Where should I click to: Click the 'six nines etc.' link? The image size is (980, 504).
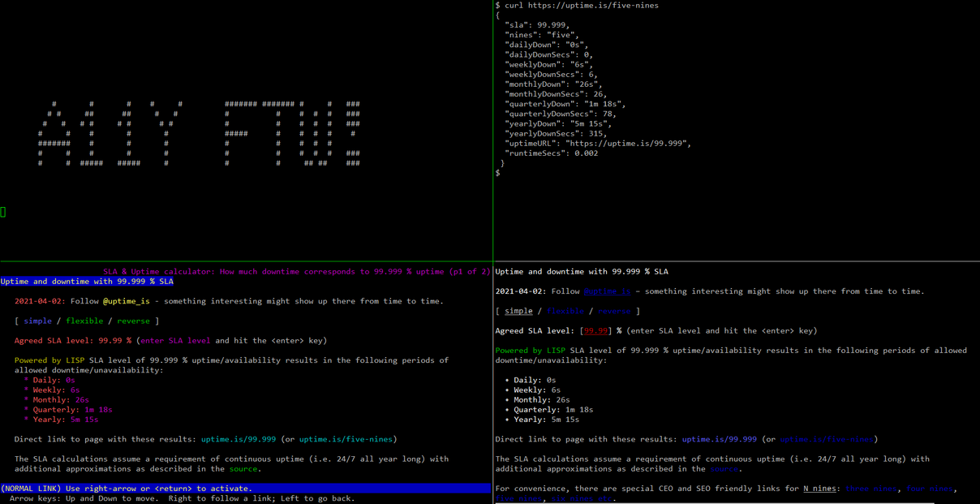click(x=582, y=498)
